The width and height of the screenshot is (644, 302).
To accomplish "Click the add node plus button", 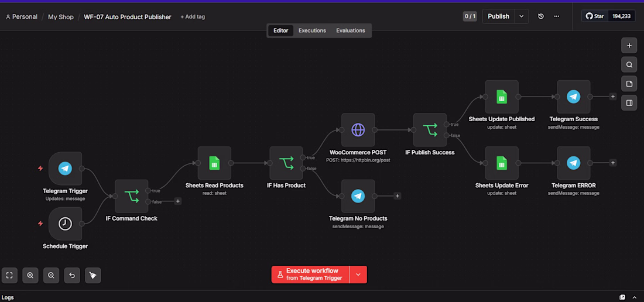I will point(629,46).
